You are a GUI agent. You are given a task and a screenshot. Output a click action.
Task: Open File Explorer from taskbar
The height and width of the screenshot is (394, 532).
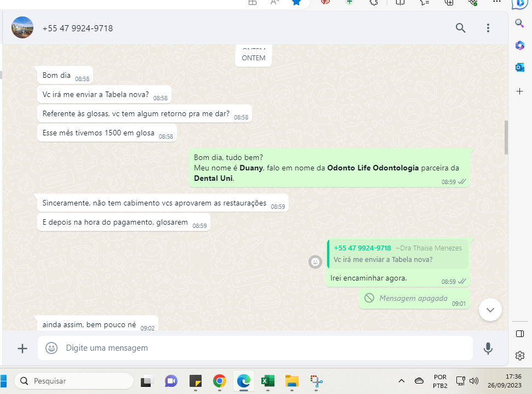(x=292, y=381)
